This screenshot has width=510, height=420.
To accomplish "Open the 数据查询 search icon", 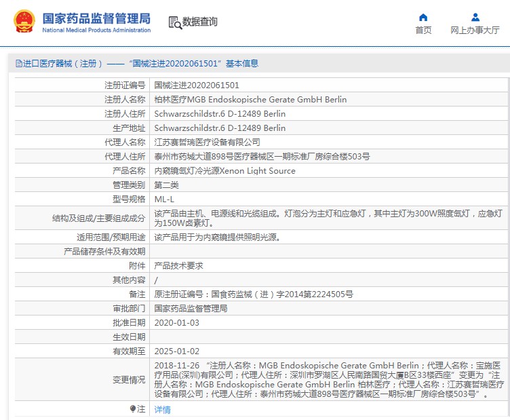I will pyautogui.click(x=175, y=23).
